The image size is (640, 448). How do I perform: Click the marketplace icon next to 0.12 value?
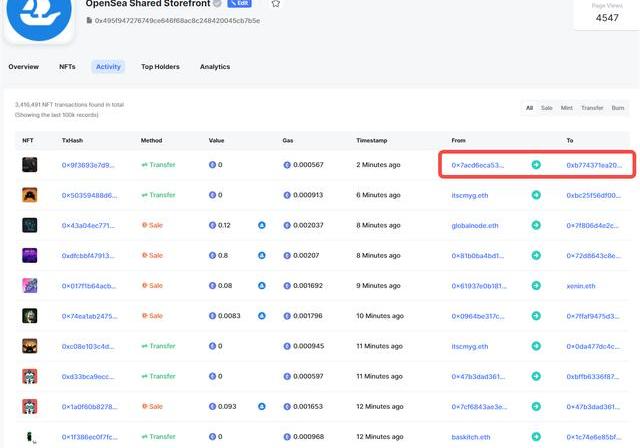tap(262, 226)
